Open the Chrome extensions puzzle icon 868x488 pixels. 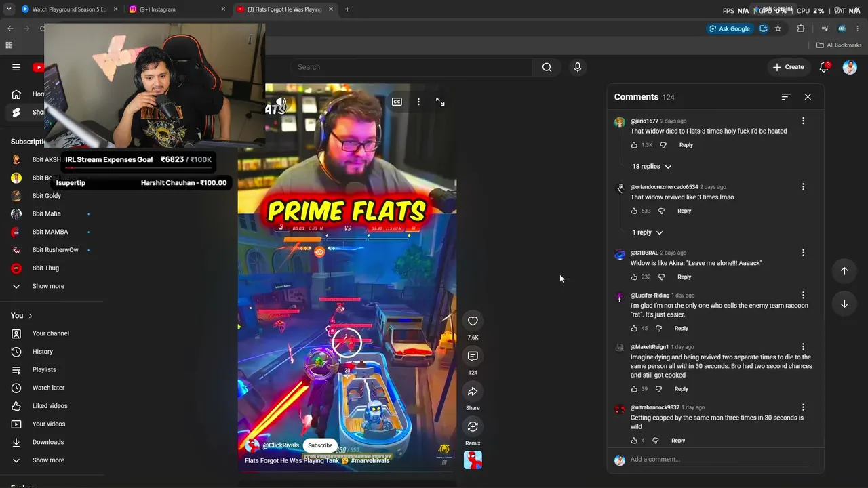pos(801,28)
